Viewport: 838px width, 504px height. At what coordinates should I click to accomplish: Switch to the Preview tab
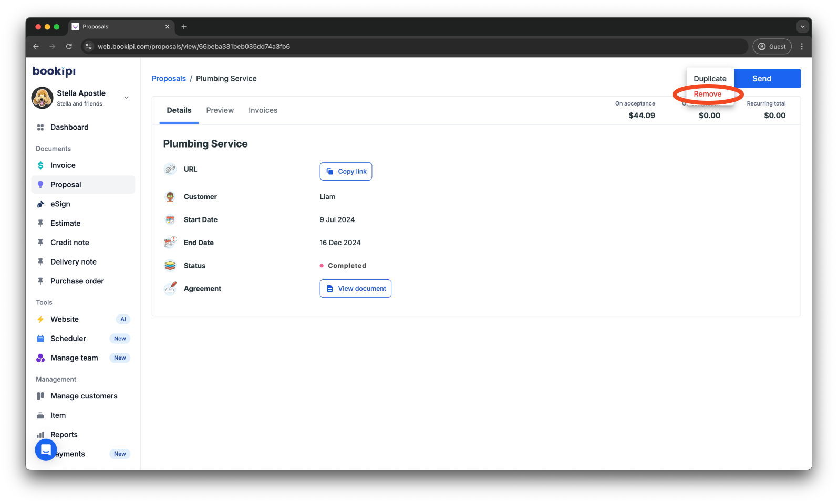[x=220, y=110]
